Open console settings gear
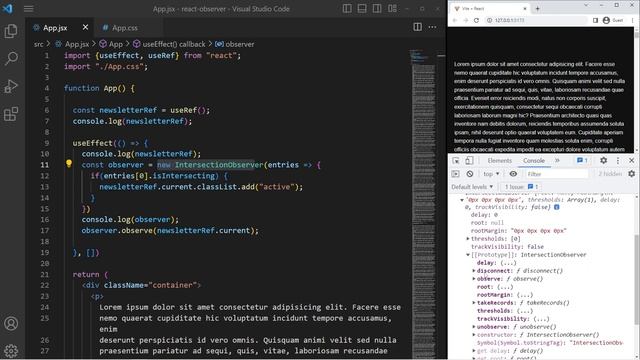The width and height of the screenshot is (640, 360). pyautogui.click(x=631, y=174)
